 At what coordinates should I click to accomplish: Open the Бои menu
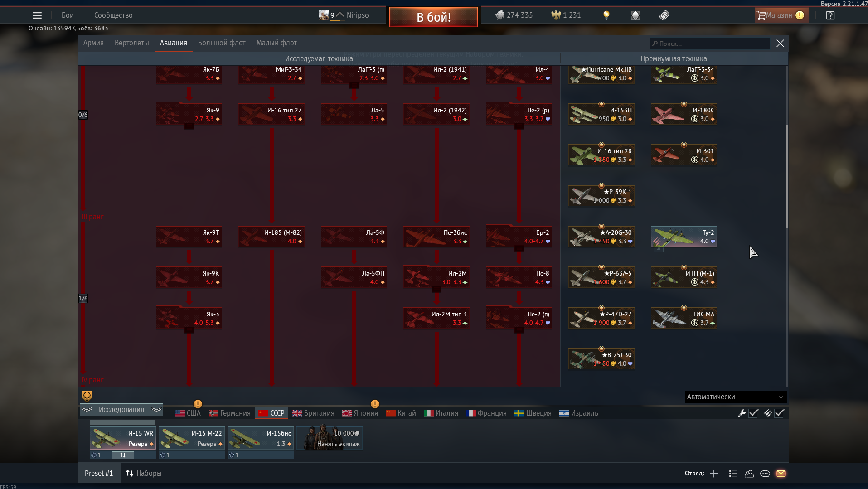click(x=68, y=15)
